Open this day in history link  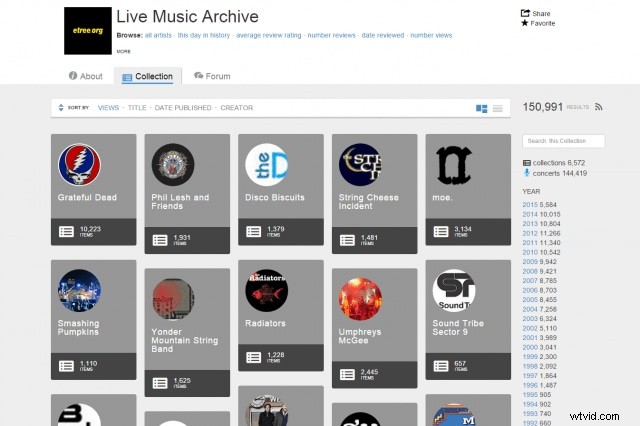pyautogui.click(x=204, y=35)
